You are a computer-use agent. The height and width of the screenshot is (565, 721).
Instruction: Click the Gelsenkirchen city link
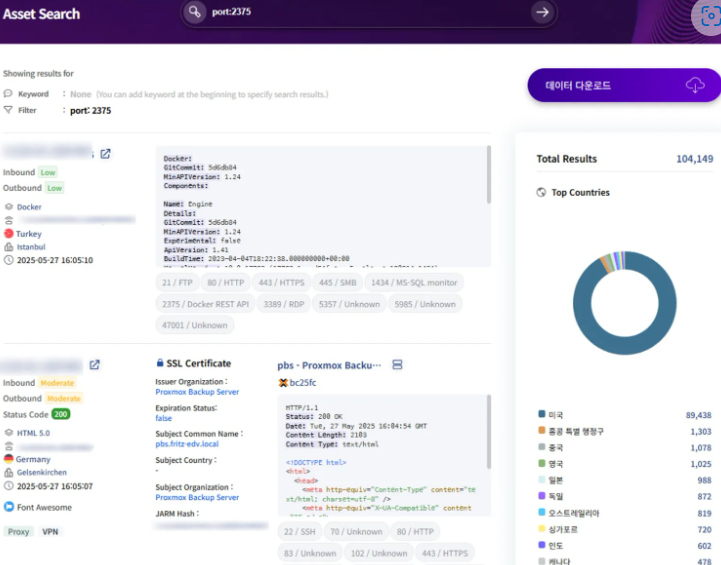41,472
